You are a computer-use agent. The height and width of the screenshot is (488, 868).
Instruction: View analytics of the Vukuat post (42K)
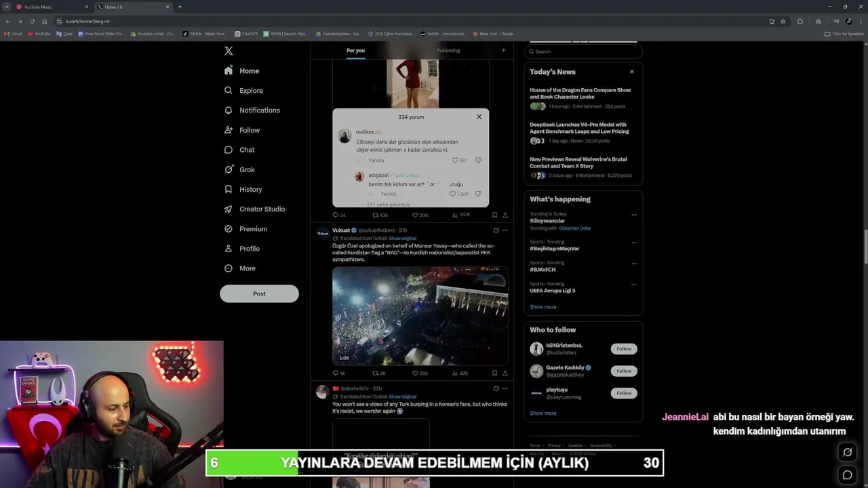(460, 373)
